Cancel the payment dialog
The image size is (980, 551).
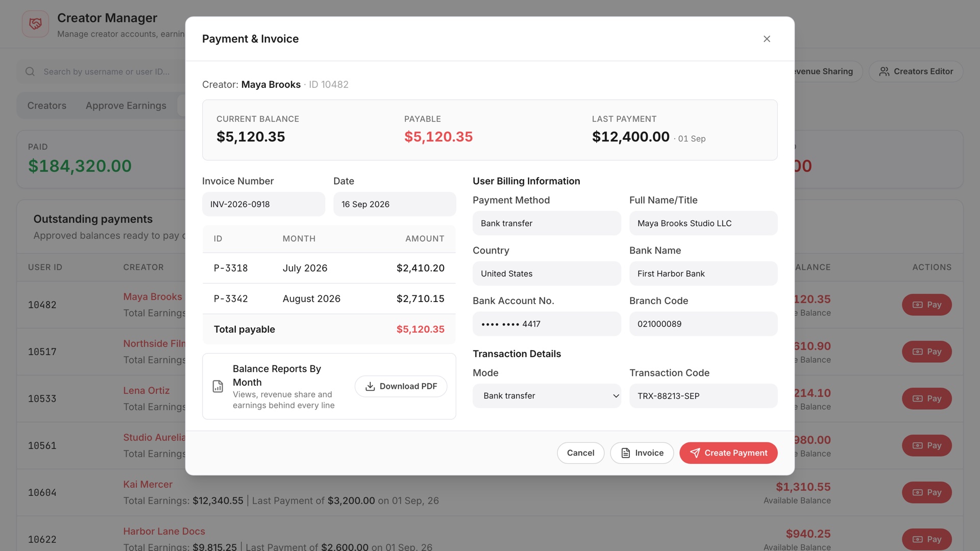580,453
